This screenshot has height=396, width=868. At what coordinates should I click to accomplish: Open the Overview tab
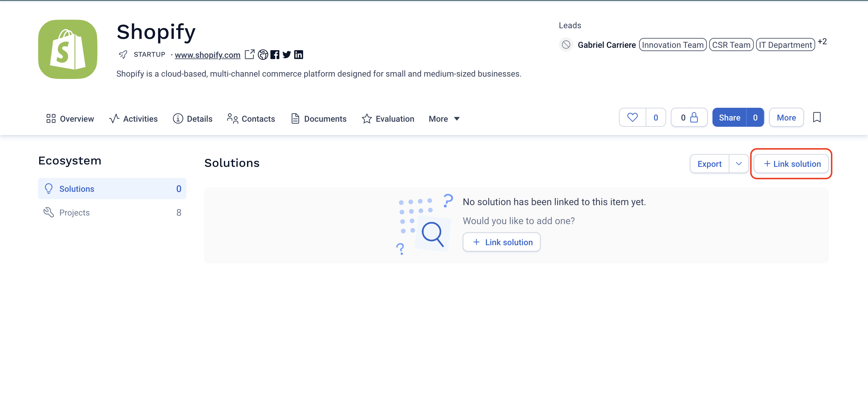(70, 119)
